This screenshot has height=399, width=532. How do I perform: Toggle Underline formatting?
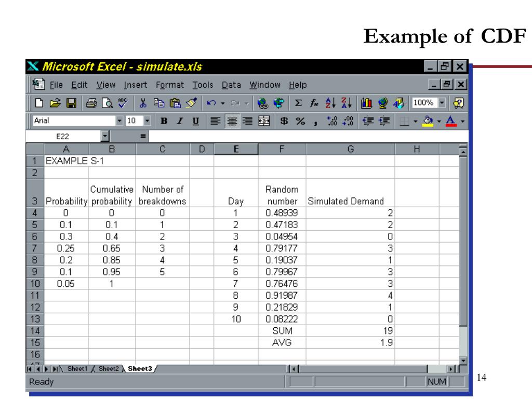(x=195, y=121)
